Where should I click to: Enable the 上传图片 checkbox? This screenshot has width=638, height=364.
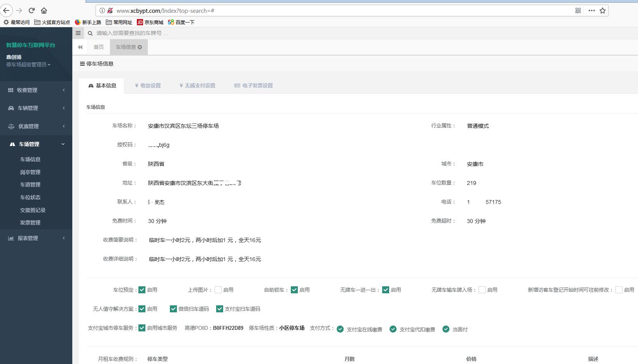pos(218,290)
